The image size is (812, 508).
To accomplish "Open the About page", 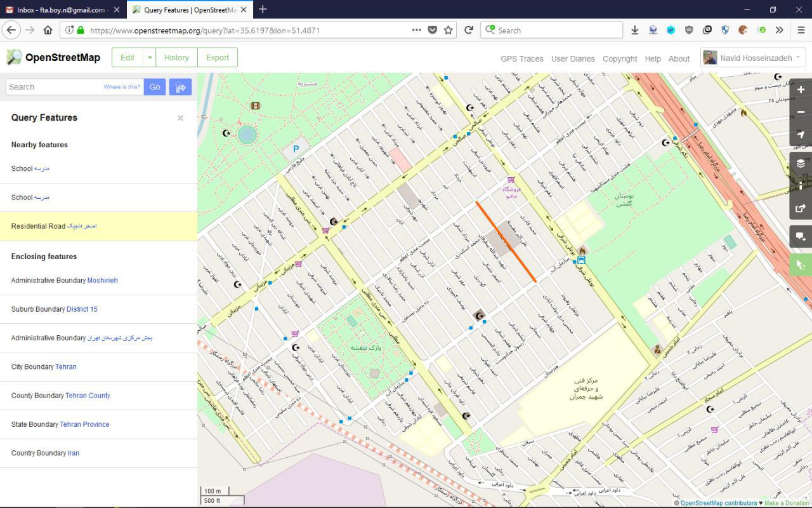I will pyautogui.click(x=679, y=58).
